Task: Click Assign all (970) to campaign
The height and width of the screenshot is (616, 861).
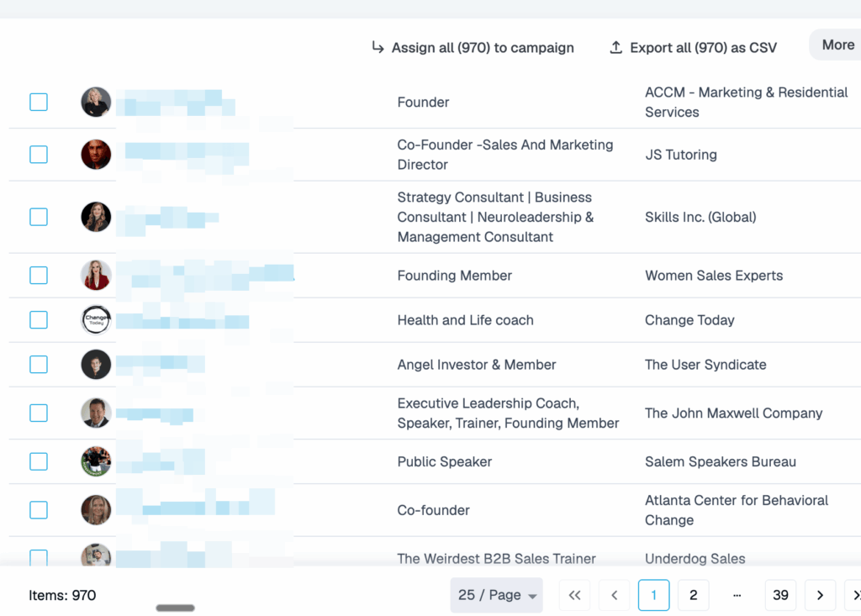Action: (473, 48)
